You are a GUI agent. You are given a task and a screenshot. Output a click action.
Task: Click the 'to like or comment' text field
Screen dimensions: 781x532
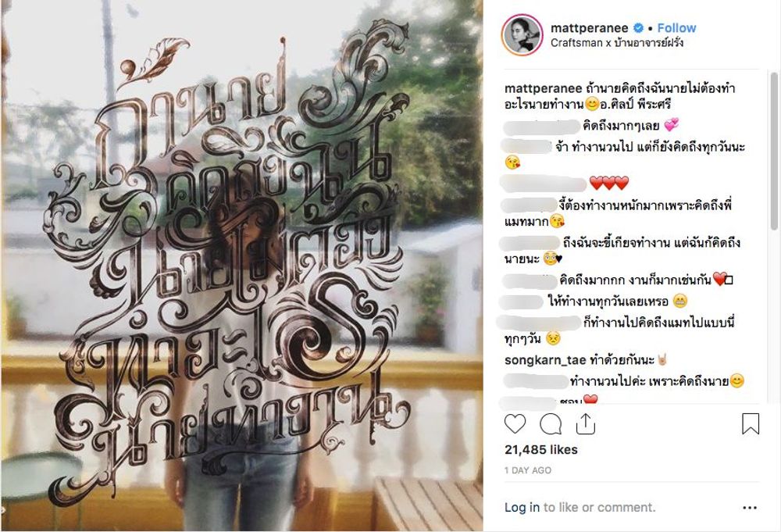click(x=599, y=508)
